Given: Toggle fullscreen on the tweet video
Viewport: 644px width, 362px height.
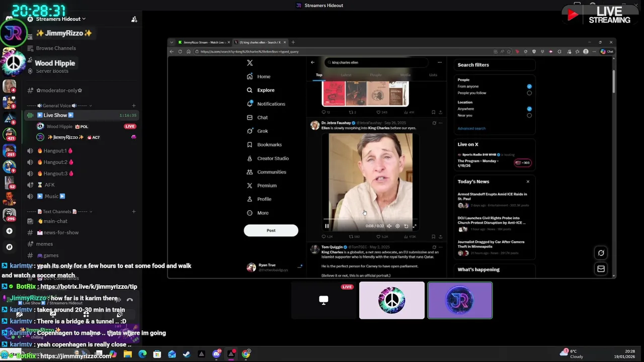Looking at the screenshot, I should [415, 226].
